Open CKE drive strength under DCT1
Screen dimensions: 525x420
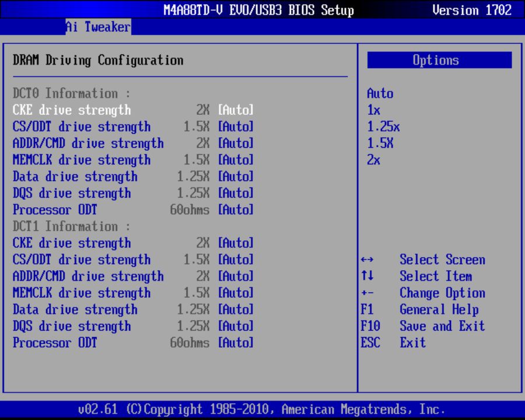pos(72,243)
